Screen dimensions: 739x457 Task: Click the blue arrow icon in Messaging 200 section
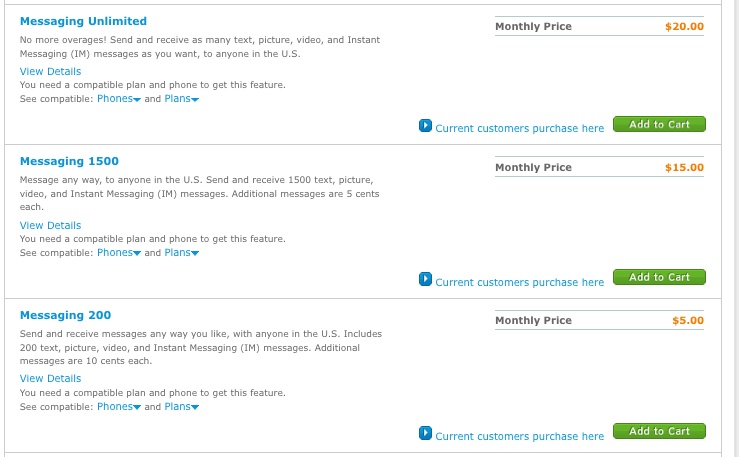click(425, 433)
